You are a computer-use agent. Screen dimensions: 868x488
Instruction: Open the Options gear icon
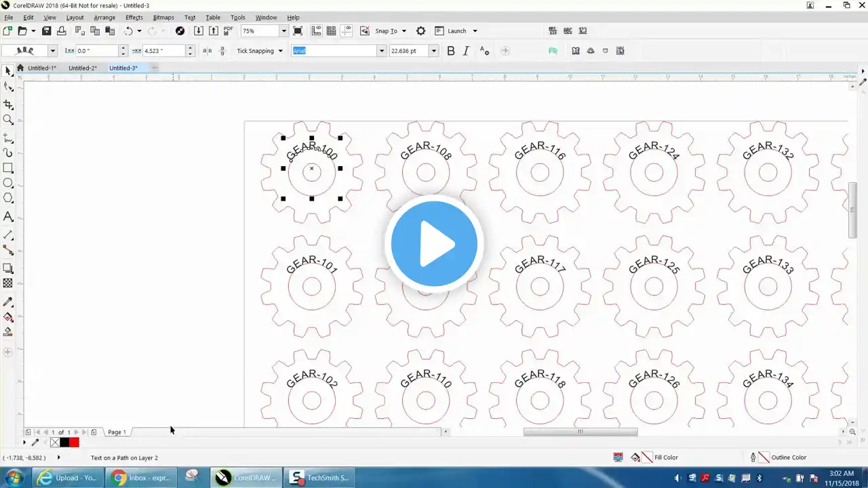click(420, 31)
